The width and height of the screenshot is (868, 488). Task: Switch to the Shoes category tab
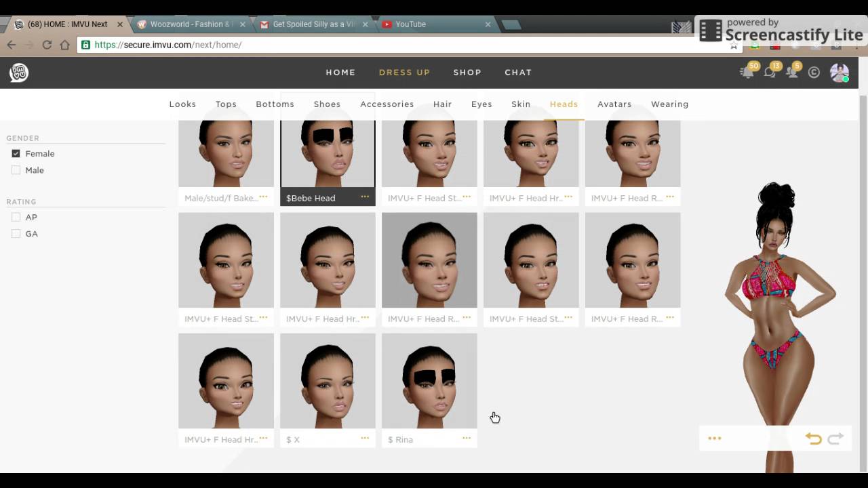point(327,104)
